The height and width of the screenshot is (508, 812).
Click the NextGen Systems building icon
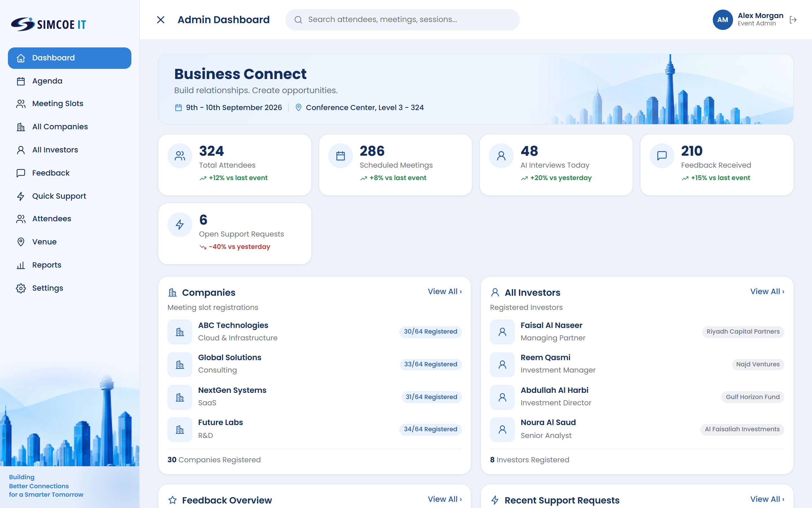(180, 397)
